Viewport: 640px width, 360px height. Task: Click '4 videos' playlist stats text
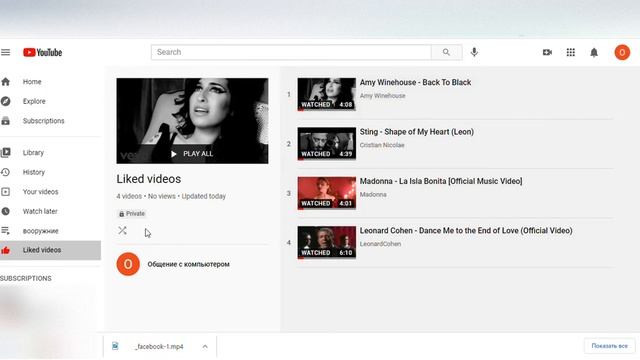click(129, 196)
